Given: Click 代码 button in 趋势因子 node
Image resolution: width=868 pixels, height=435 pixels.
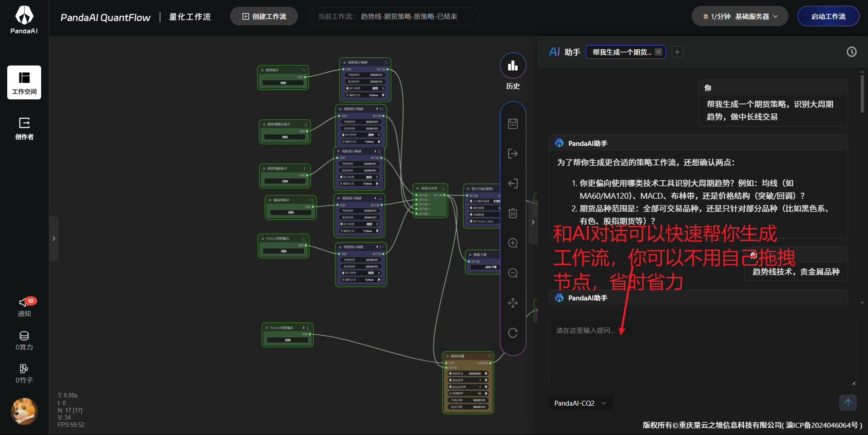Looking at the screenshot, I should click(x=283, y=83).
